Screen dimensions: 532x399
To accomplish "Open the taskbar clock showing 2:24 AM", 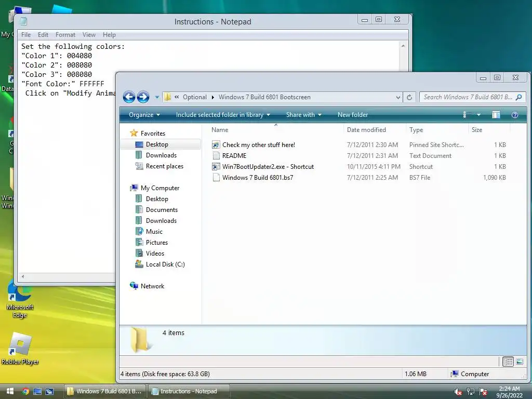I will tap(509, 392).
